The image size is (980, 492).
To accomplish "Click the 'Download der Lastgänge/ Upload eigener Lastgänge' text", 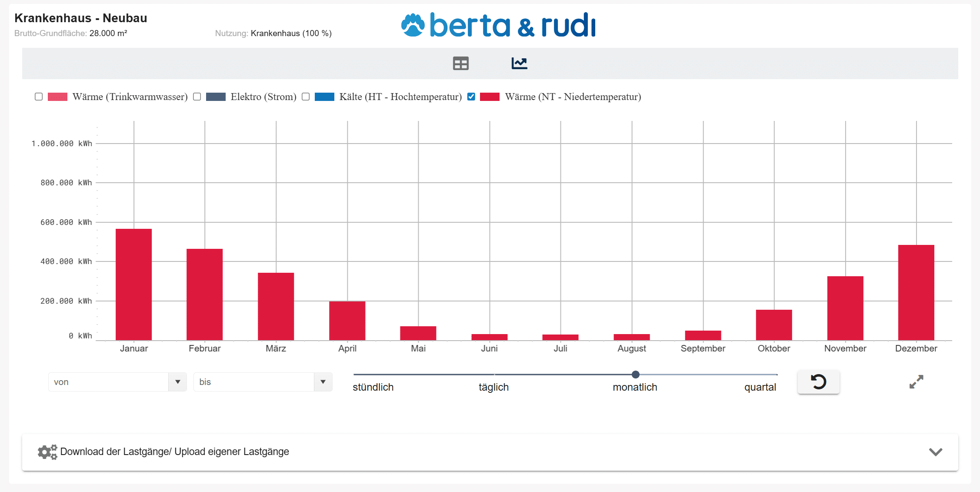I will click(174, 452).
